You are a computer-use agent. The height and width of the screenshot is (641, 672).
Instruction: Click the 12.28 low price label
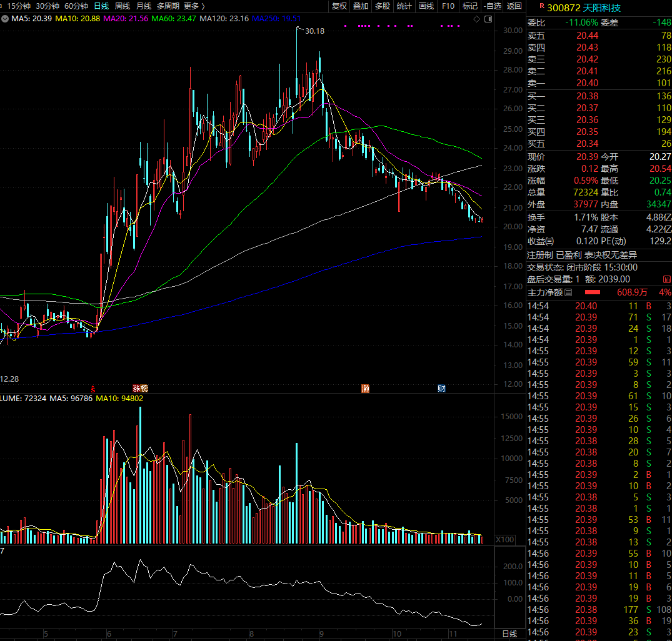[9, 379]
